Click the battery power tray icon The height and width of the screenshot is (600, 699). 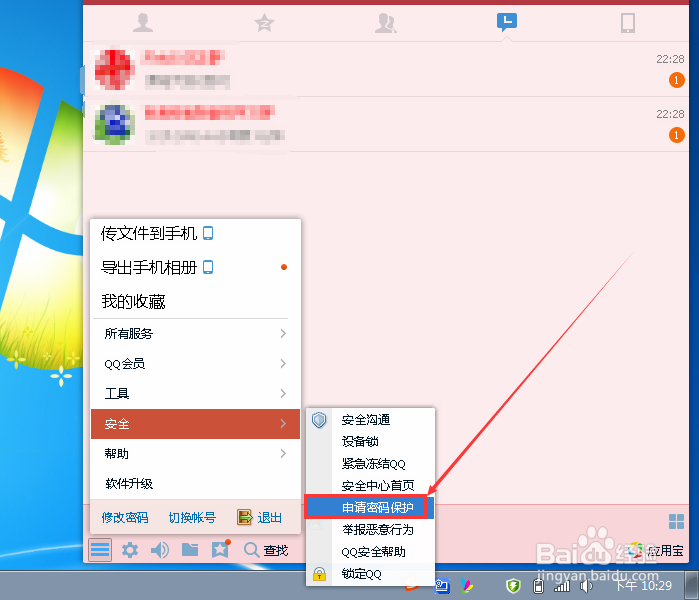pyautogui.click(x=538, y=586)
